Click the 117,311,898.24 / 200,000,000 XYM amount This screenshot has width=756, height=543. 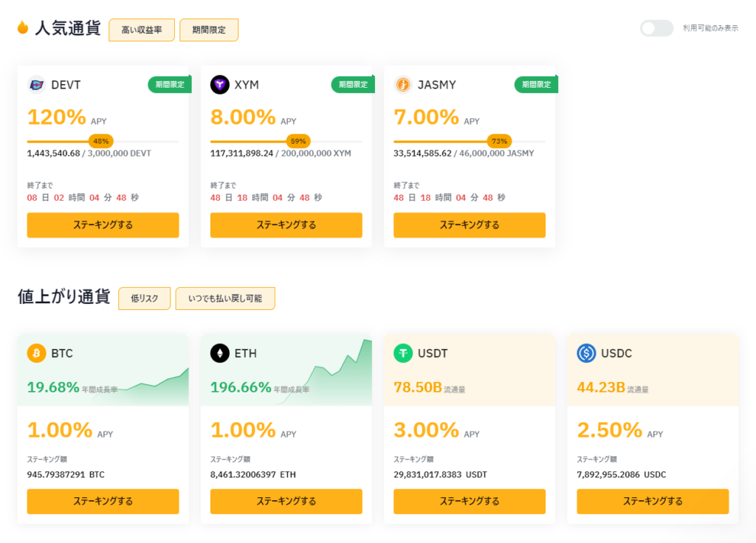tap(281, 153)
